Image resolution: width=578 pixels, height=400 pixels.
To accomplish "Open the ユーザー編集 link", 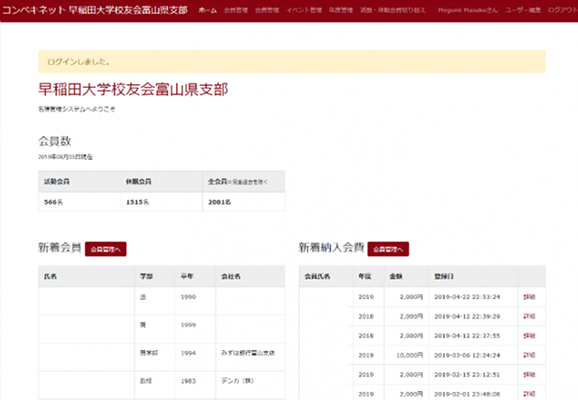I will click(523, 10).
